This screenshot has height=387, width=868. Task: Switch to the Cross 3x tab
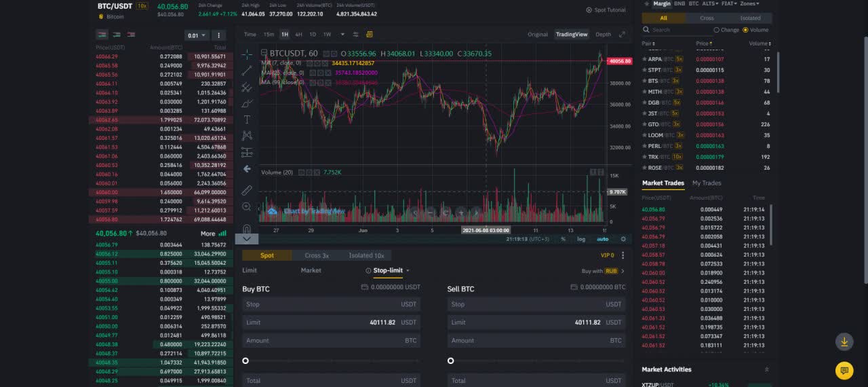click(x=317, y=255)
